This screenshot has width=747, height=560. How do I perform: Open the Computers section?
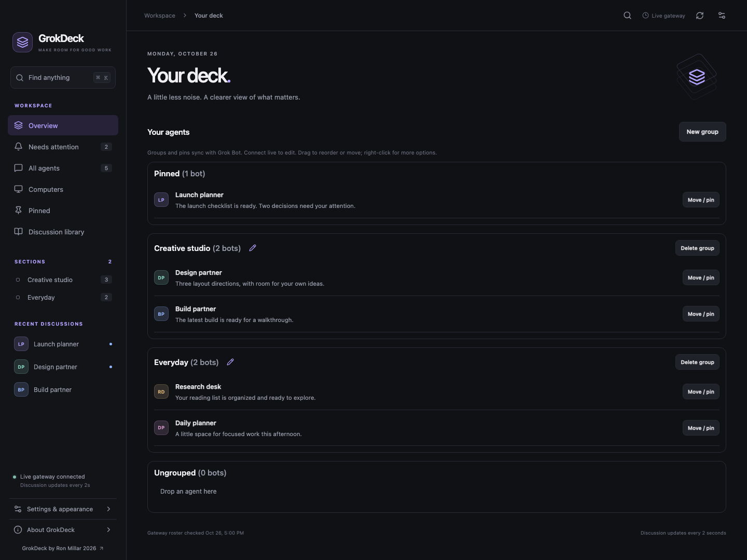(x=63, y=189)
